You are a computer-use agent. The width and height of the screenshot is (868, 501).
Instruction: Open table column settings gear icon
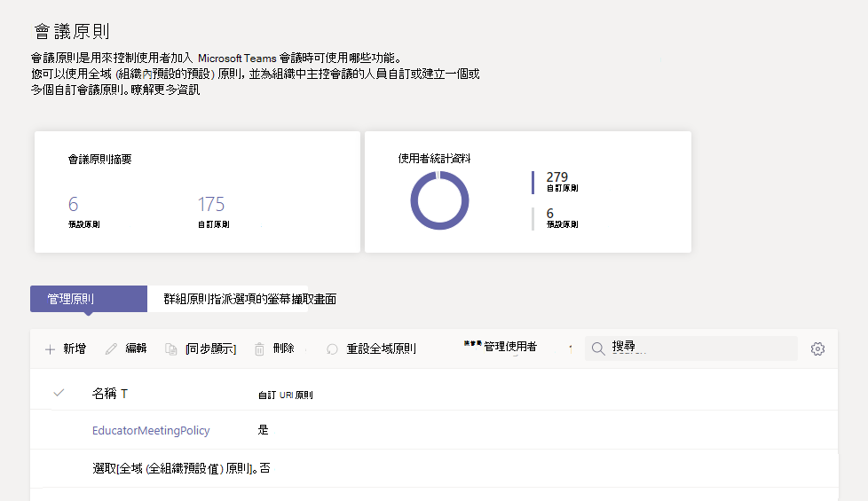(817, 349)
